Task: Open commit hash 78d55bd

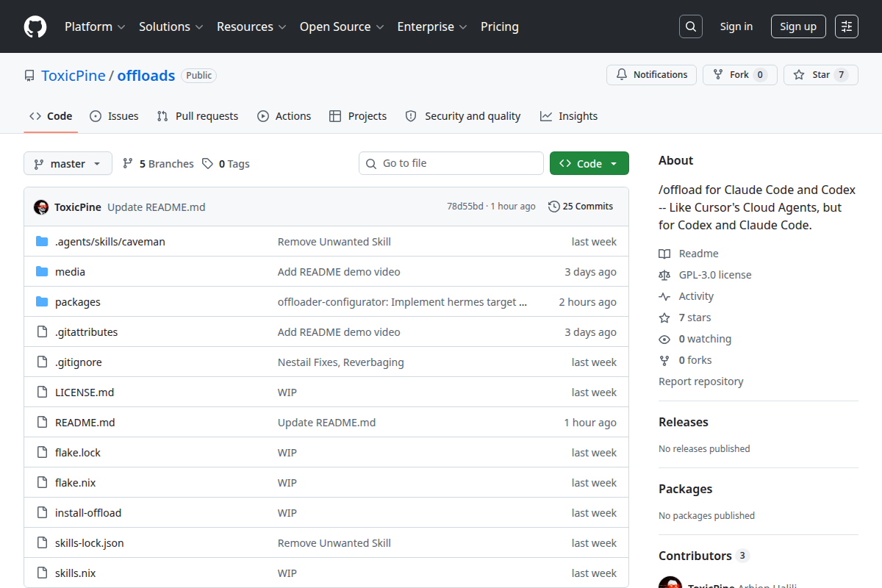Action: [465, 207]
